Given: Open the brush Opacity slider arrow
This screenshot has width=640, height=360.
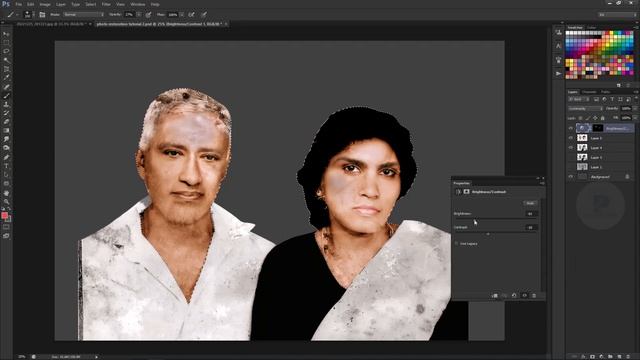Looking at the screenshot, I should [x=139, y=15].
